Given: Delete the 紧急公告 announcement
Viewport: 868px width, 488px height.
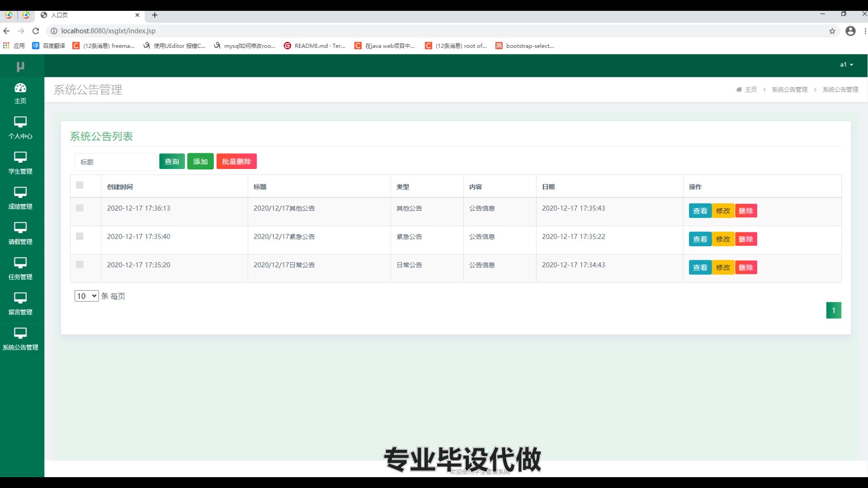Looking at the screenshot, I should click(x=746, y=239).
